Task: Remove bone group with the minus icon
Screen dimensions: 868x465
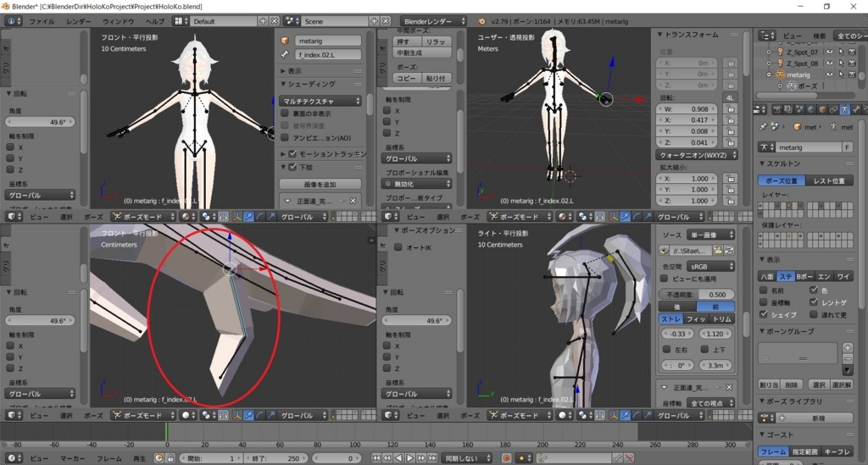Action: point(848,359)
